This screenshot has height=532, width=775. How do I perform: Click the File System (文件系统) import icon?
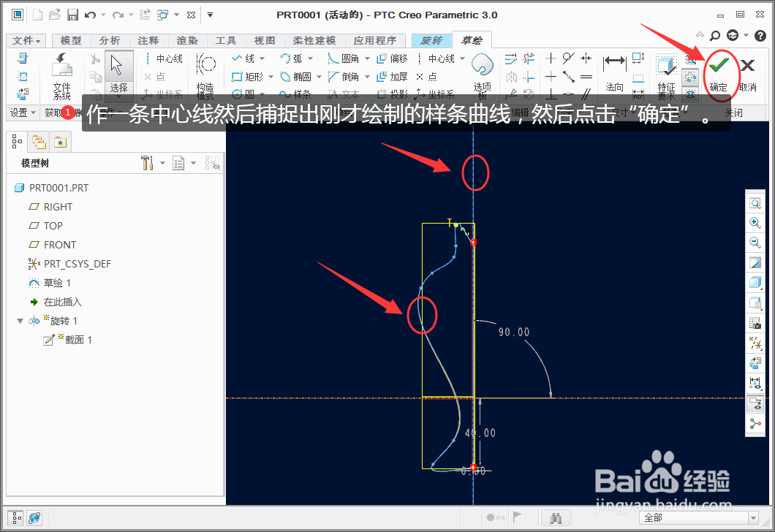(x=62, y=75)
